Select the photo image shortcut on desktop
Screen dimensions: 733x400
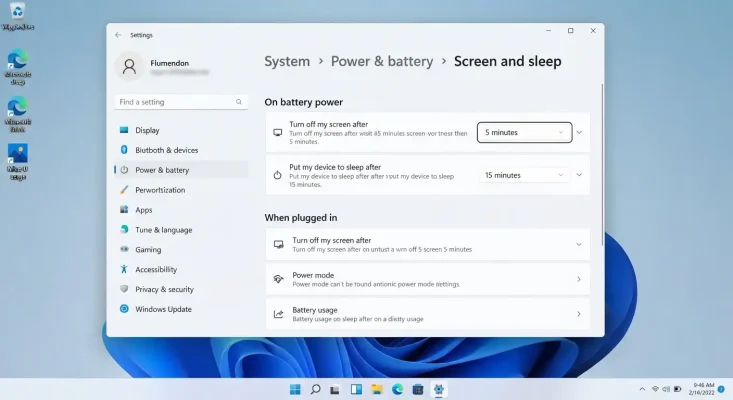pyautogui.click(x=18, y=162)
